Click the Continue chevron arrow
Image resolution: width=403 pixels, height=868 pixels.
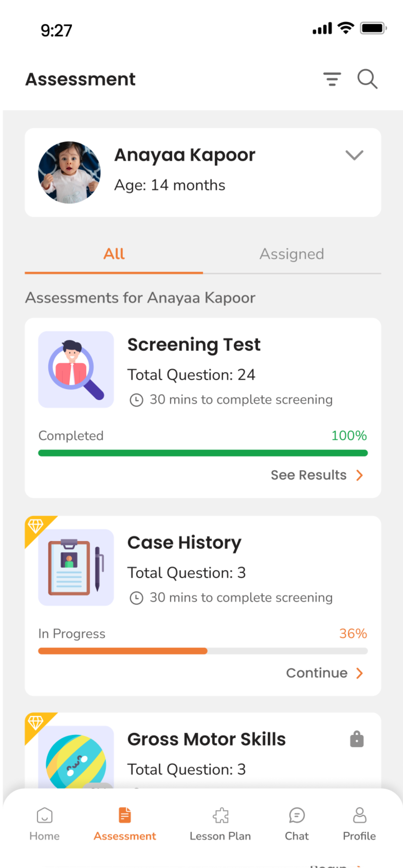(359, 673)
